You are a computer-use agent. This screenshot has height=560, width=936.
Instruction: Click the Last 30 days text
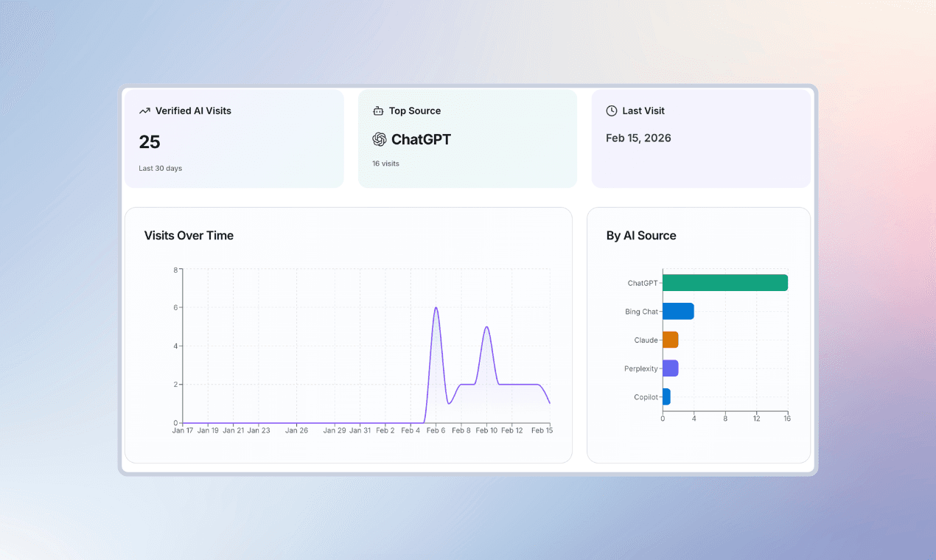point(160,168)
